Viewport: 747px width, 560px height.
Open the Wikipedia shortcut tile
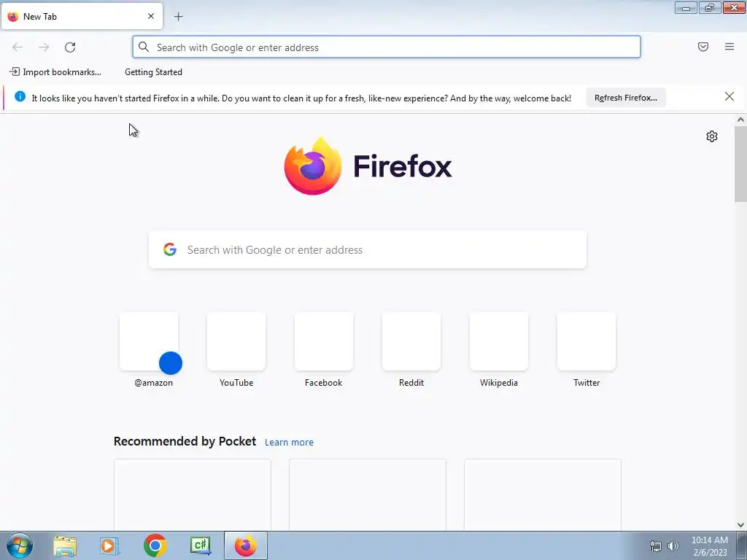pos(499,341)
